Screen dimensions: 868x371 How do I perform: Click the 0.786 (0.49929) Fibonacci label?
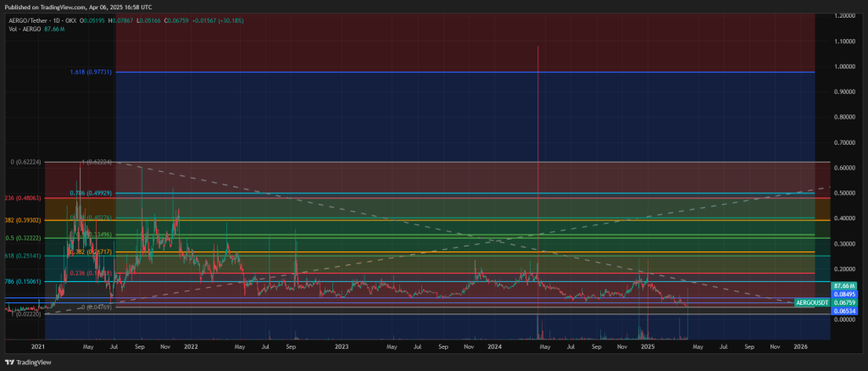click(92, 193)
